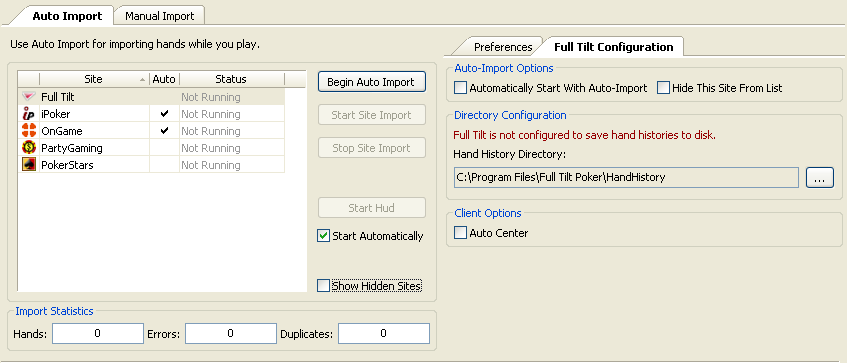Click Not Running status for OnGame
This screenshot has height=363, width=847.
tap(211, 131)
